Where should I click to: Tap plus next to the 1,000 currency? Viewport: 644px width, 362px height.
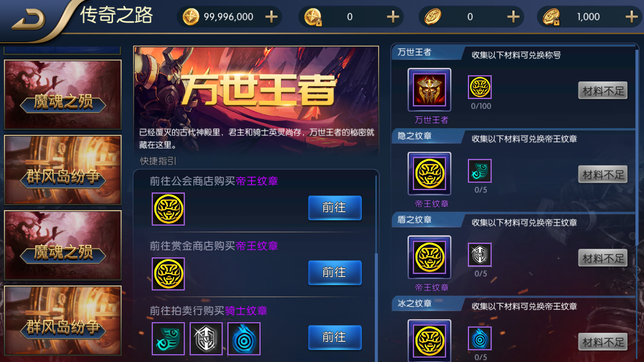click(631, 17)
